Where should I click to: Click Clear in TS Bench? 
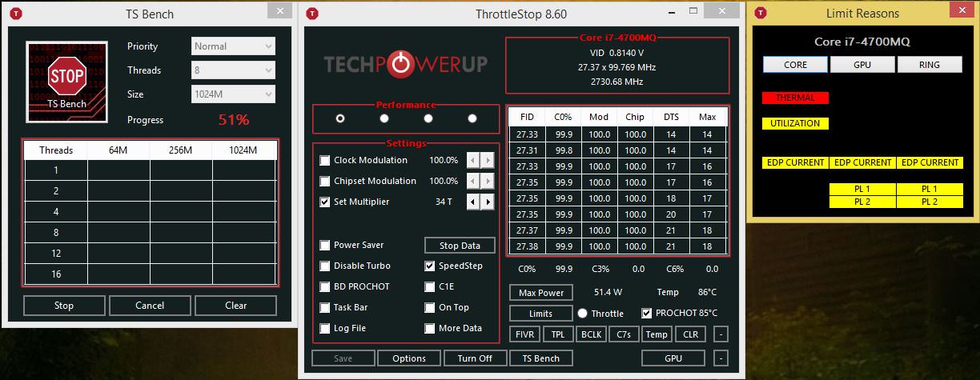tap(235, 306)
